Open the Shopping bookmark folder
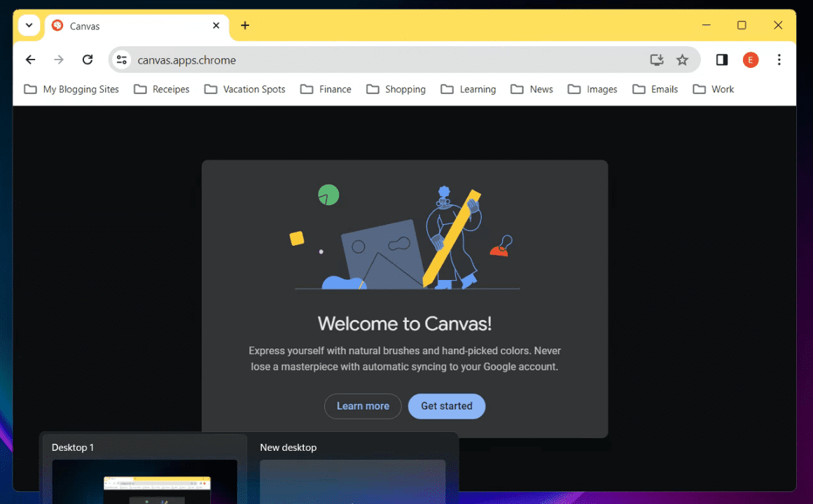Viewport: 813px width, 504px height. coord(396,89)
